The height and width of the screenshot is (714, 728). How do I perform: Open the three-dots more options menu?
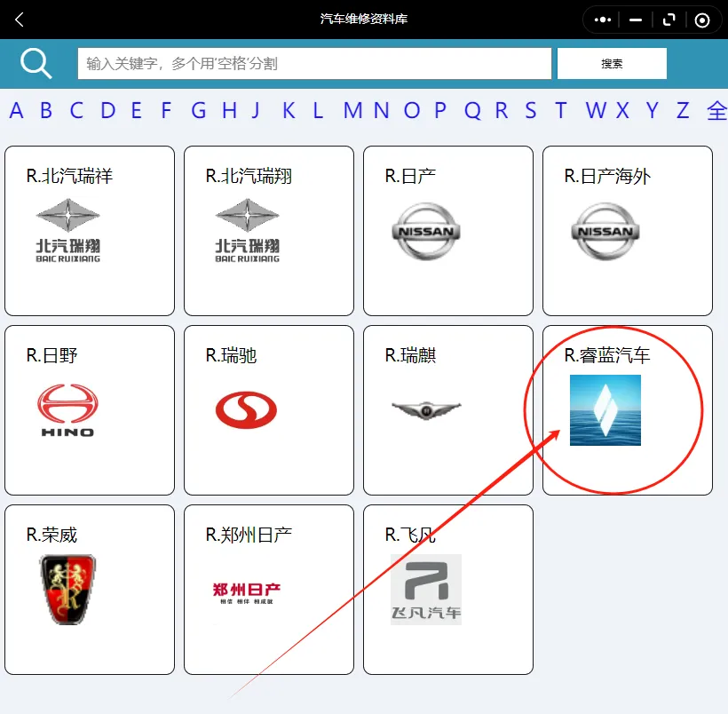[x=603, y=20]
